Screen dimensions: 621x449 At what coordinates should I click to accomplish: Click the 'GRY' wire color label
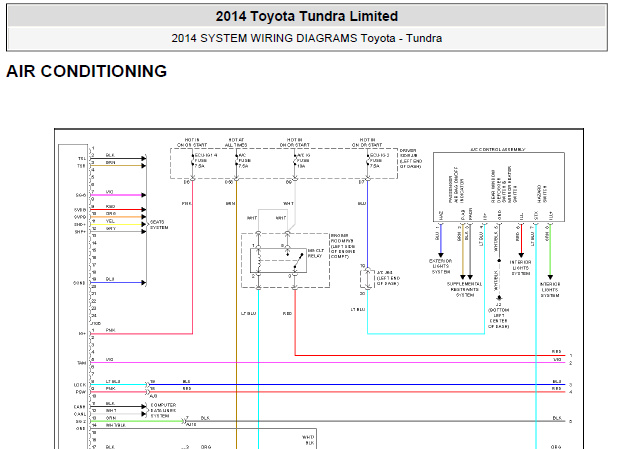110,229
